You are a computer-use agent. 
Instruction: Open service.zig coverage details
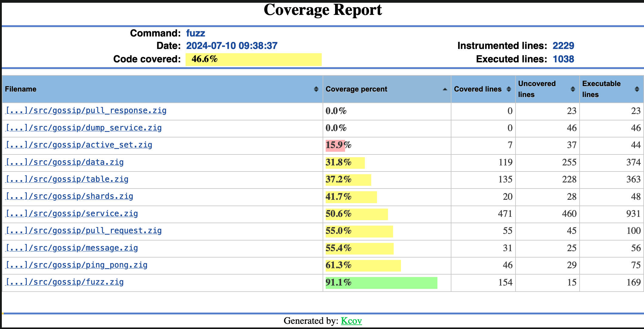point(72,213)
